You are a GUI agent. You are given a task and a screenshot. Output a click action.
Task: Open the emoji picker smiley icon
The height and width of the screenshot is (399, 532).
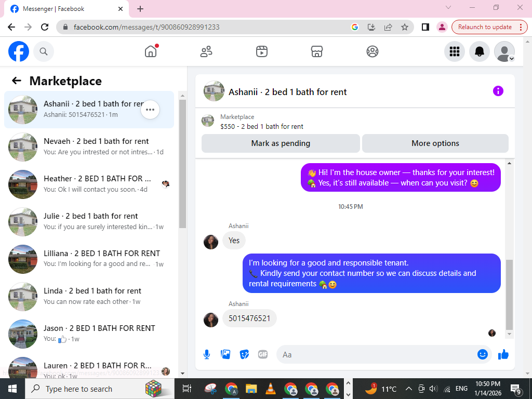[x=483, y=354]
